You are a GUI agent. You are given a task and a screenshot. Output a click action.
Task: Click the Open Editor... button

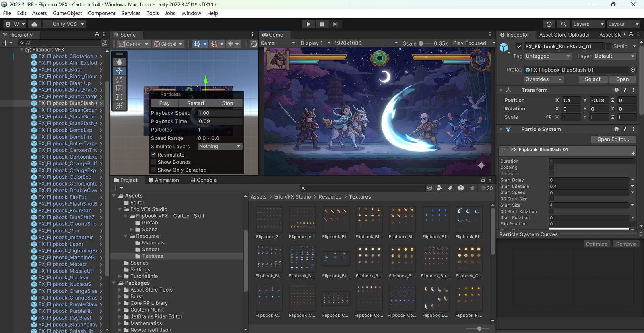613,139
